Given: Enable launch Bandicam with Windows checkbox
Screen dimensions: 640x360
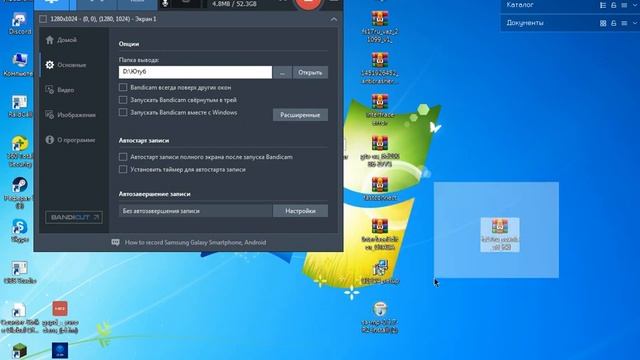Looking at the screenshot, I should [x=123, y=112].
